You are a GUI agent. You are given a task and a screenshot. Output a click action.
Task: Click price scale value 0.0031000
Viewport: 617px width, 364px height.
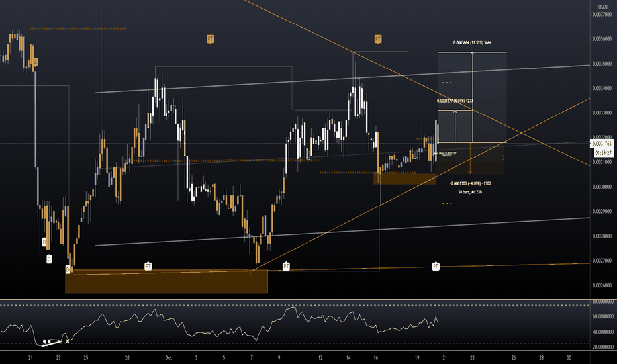[602, 162]
